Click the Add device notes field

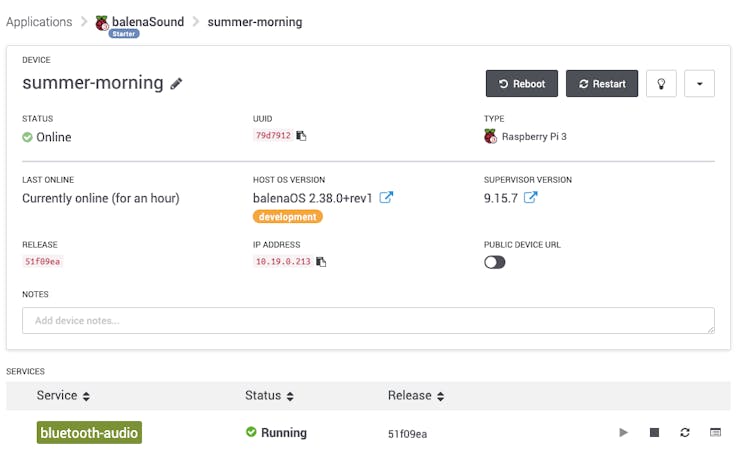[368, 321]
